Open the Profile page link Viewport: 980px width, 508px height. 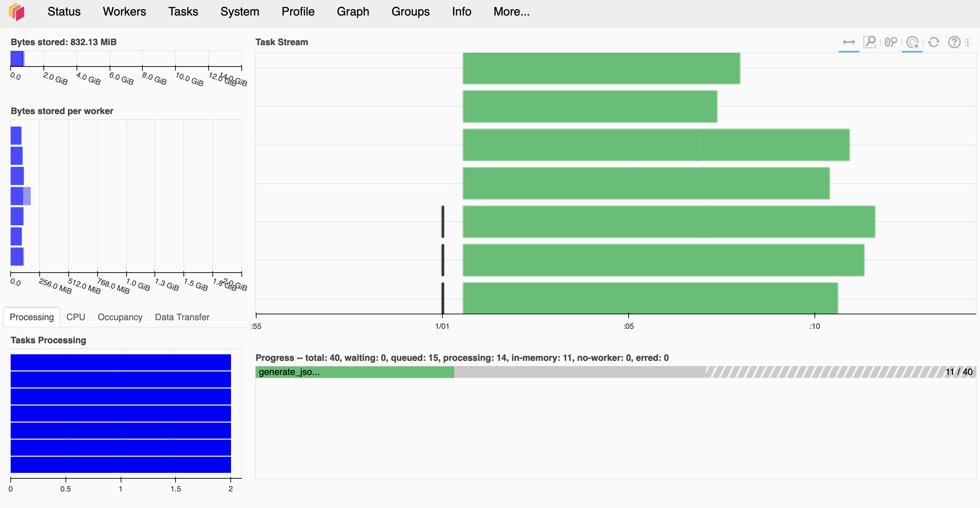(298, 12)
